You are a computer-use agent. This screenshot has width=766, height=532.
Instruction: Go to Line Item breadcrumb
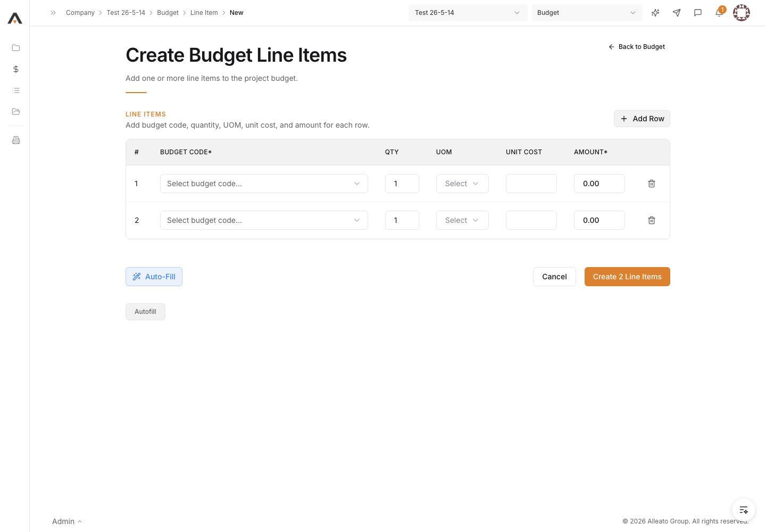pos(204,13)
